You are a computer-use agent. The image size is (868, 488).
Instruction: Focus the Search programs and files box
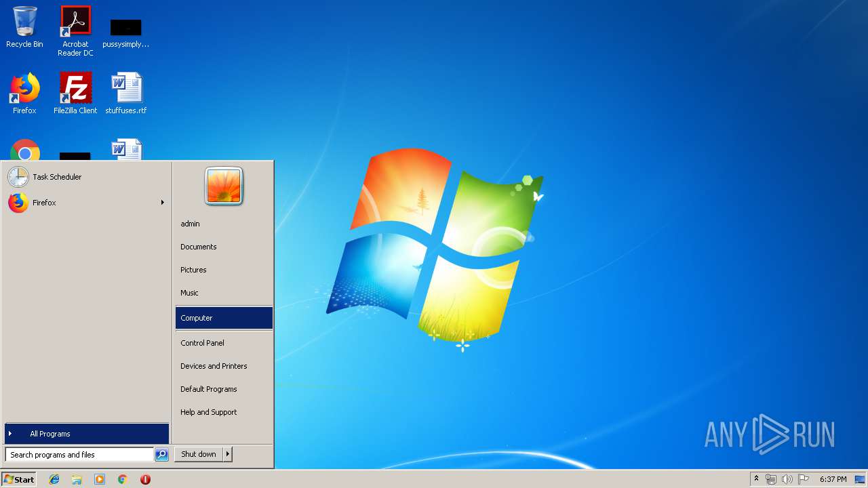point(79,455)
